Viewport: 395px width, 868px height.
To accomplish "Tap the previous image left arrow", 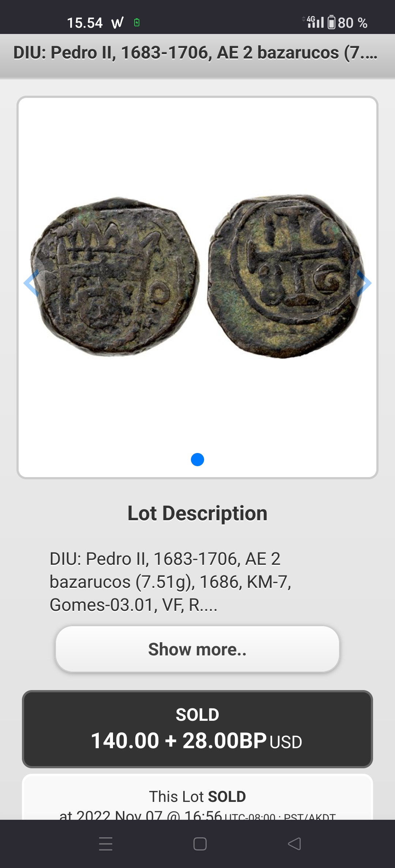I will [31, 283].
